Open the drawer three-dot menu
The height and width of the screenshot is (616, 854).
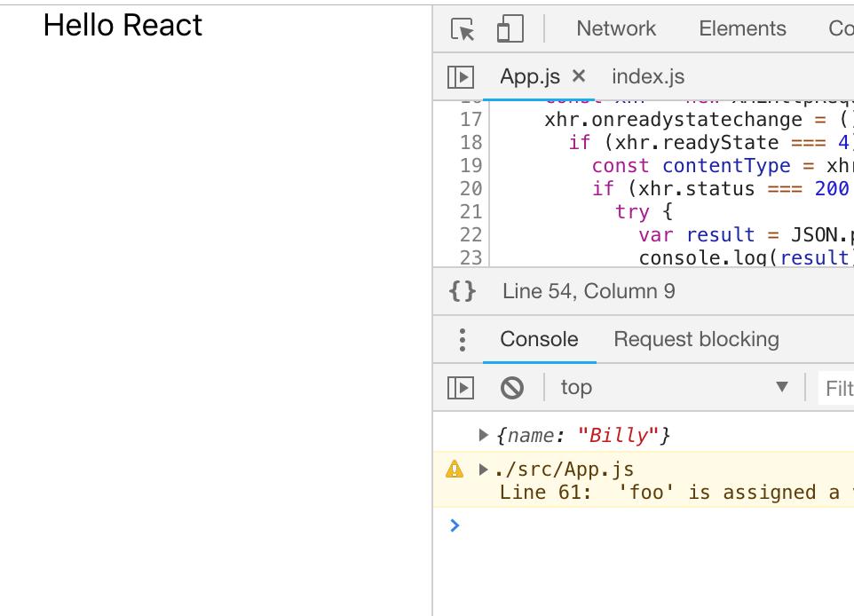tap(463, 340)
